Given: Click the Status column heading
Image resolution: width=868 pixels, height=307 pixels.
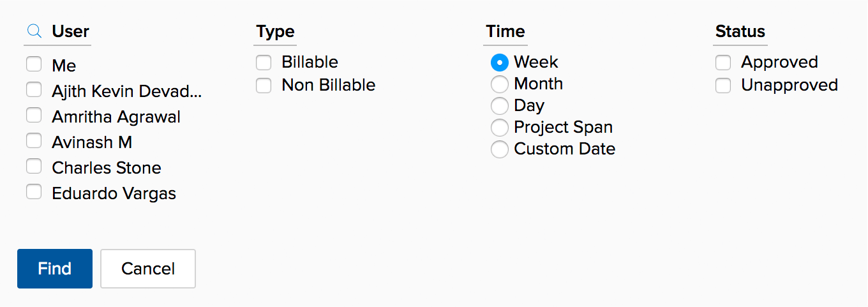Looking at the screenshot, I should (x=740, y=31).
